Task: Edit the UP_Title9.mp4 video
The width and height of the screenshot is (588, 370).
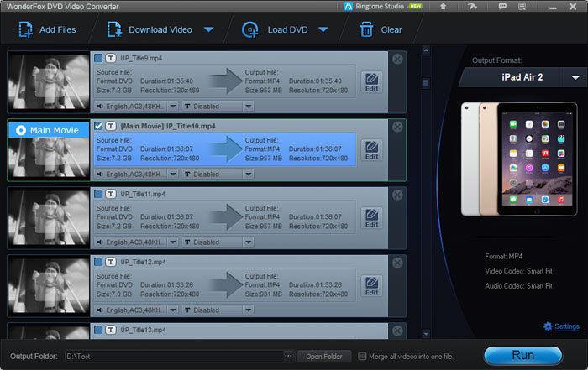Action: point(371,82)
